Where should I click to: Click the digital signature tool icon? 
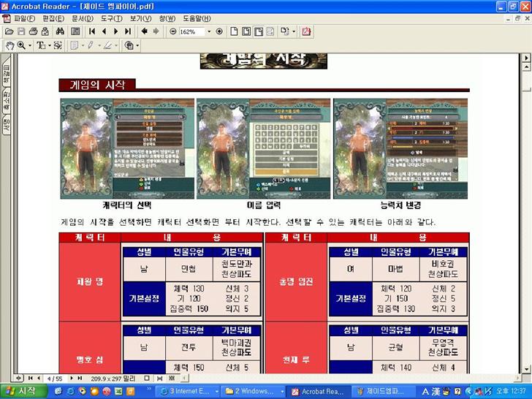[x=129, y=45]
